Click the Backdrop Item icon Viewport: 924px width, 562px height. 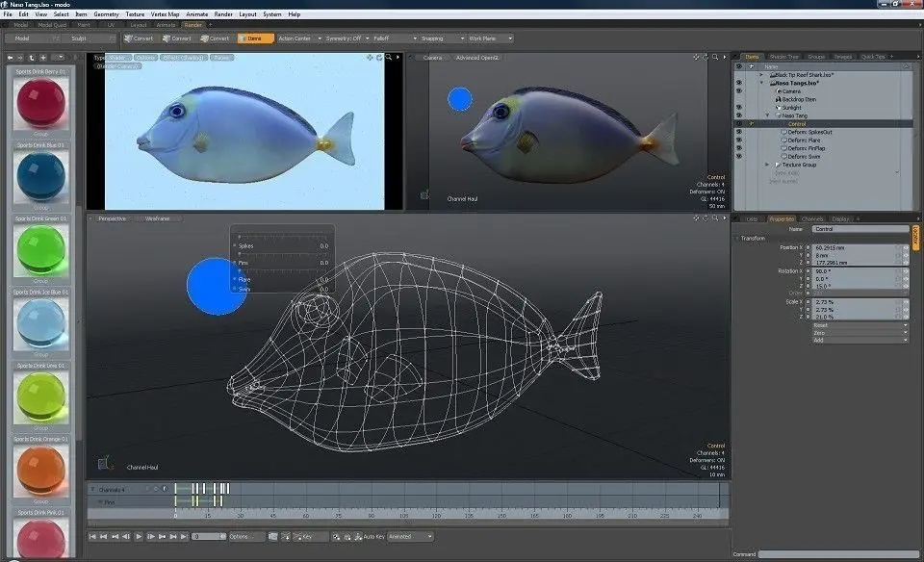coord(779,99)
